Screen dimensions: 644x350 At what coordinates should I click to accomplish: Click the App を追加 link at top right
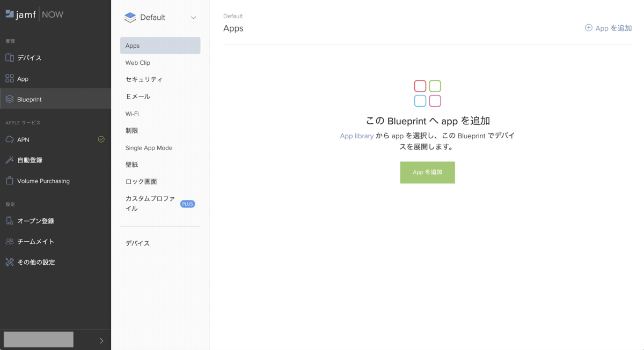click(608, 28)
